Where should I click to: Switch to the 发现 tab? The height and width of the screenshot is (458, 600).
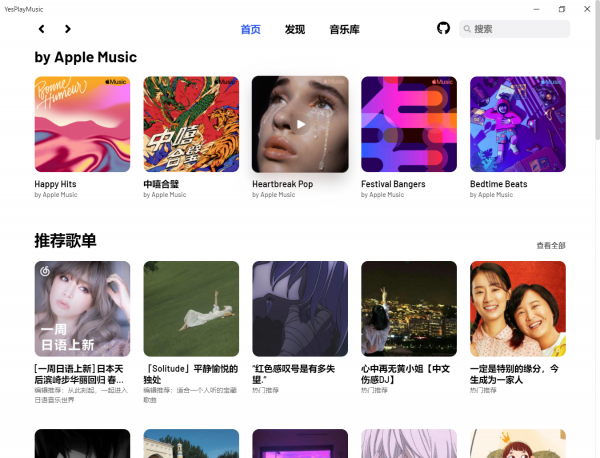click(295, 29)
